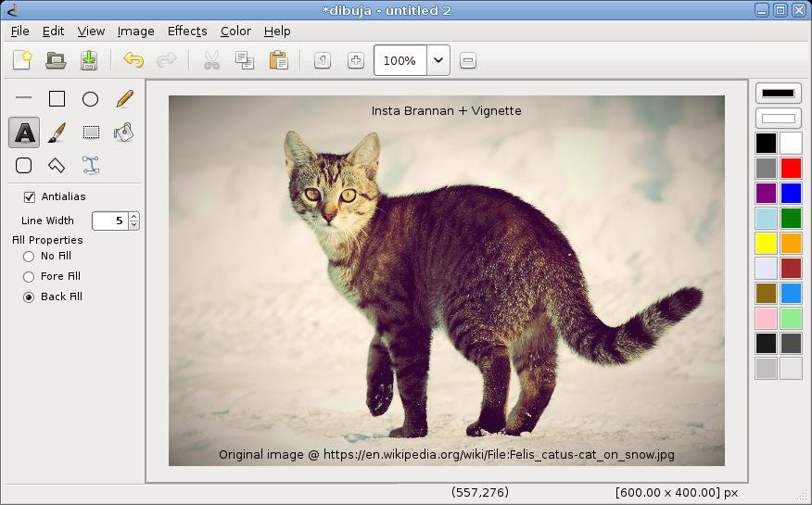Open the Help menu
812x505 pixels.
point(277,32)
